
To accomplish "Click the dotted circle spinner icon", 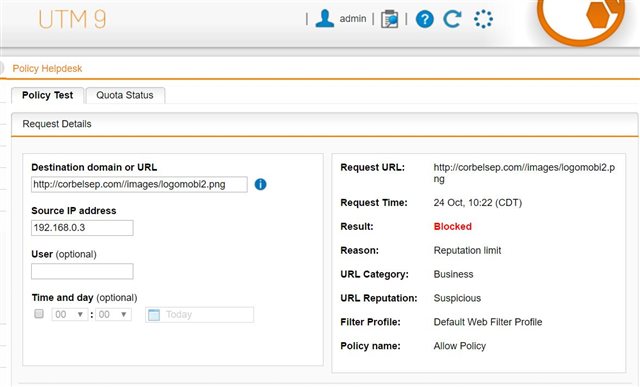I will pyautogui.click(x=483, y=19).
